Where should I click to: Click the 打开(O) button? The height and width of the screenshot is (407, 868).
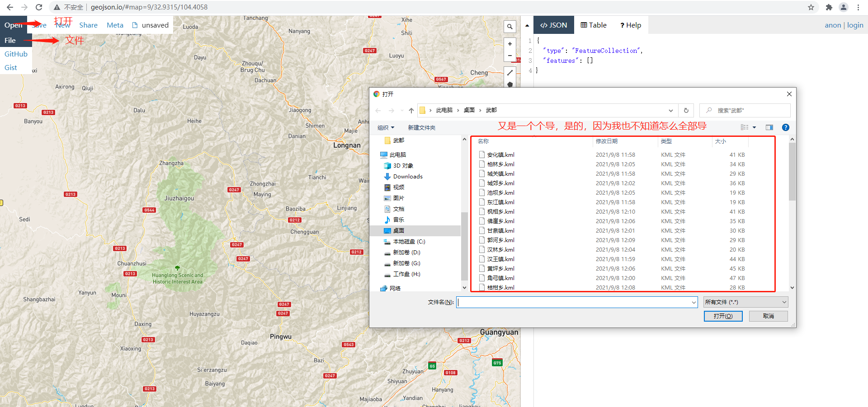(x=723, y=316)
